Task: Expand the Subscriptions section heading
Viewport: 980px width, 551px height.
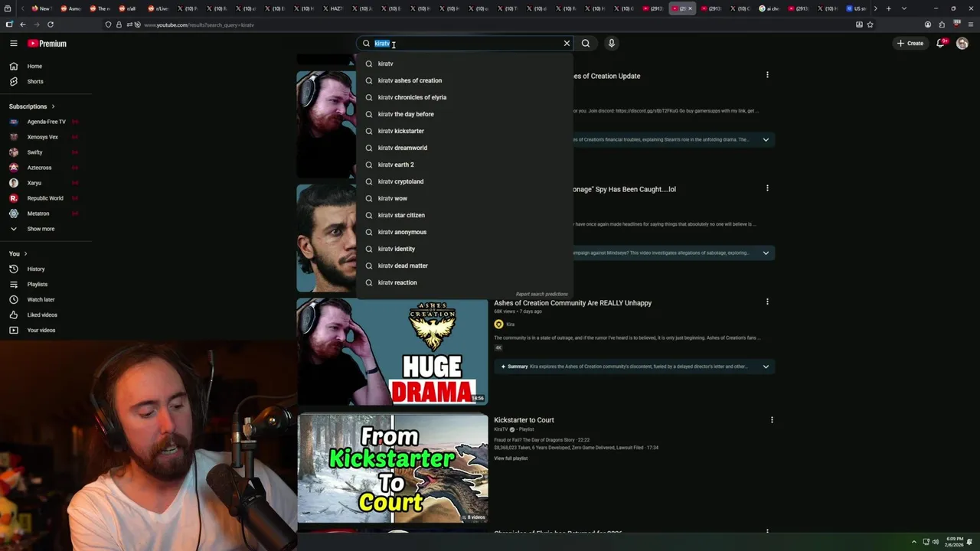Action: pos(32,106)
